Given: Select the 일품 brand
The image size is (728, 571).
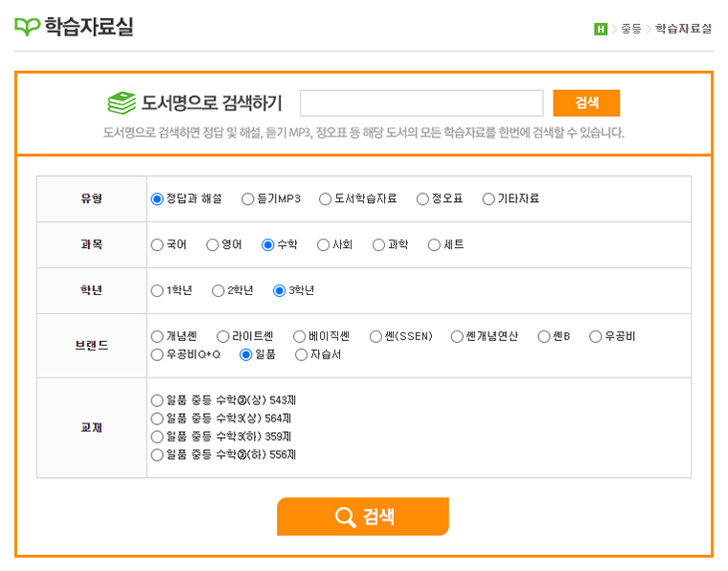Looking at the screenshot, I should coord(245,355).
